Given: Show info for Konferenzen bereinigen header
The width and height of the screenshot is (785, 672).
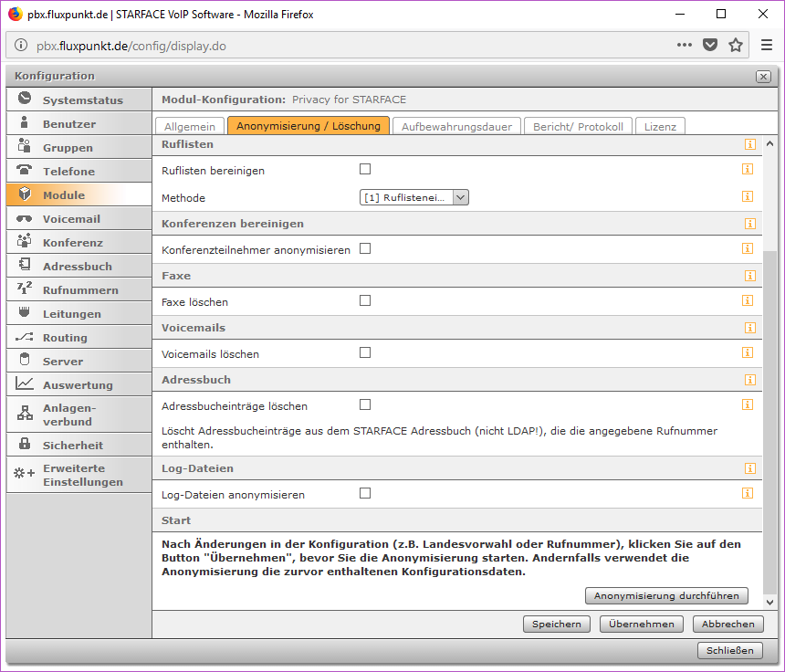Looking at the screenshot, I should coord(749,224).
